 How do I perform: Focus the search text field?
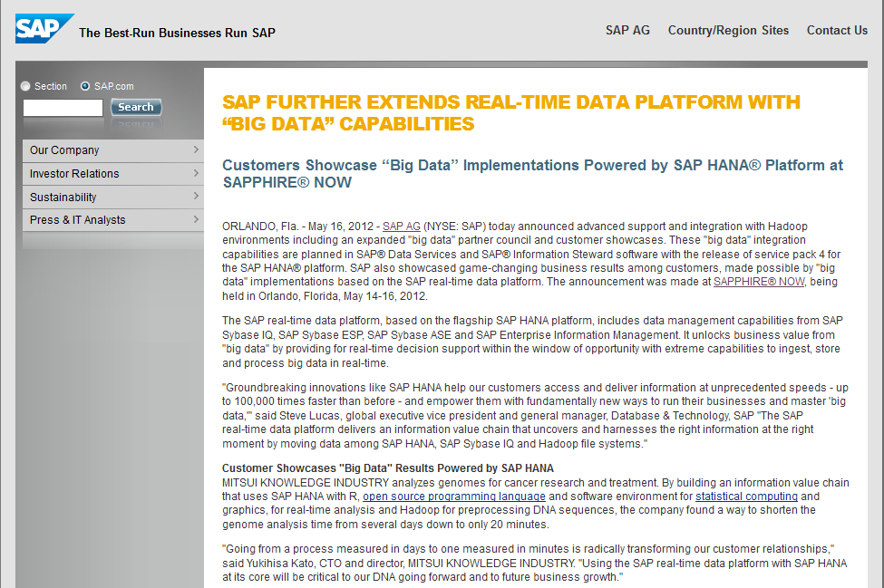(63, 108)
